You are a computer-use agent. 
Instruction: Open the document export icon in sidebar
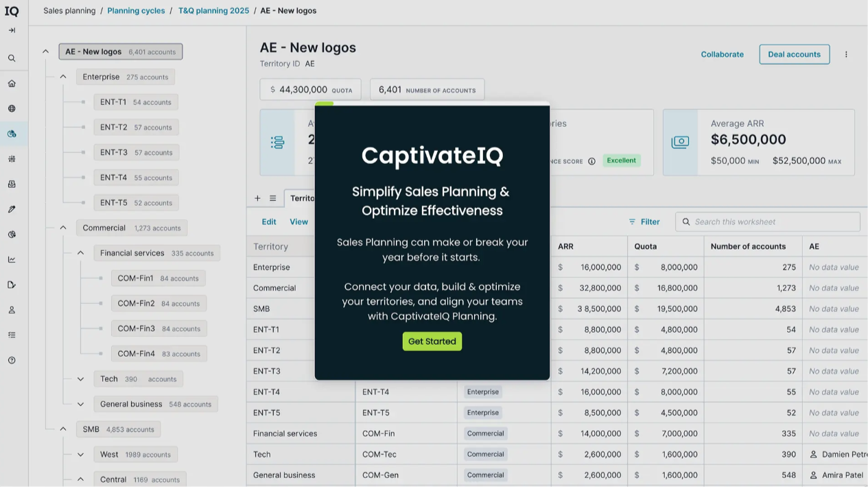(x=12, y=285)
